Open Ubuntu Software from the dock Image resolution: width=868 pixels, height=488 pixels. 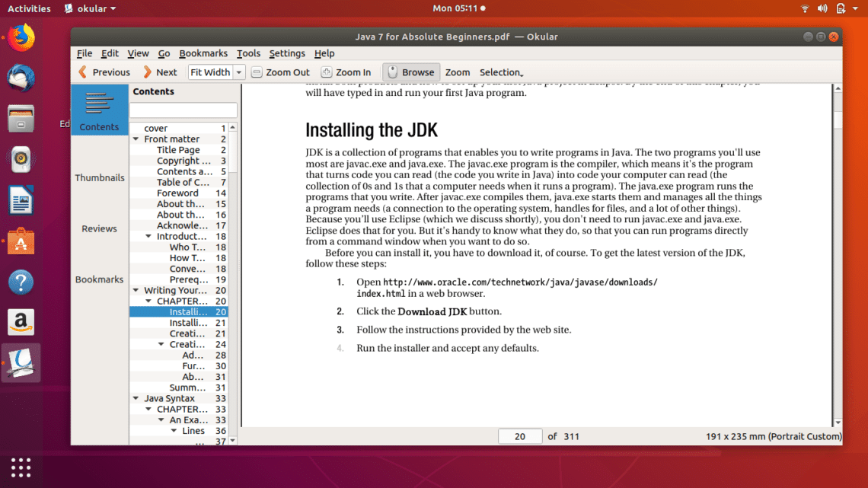click(21, 242)
